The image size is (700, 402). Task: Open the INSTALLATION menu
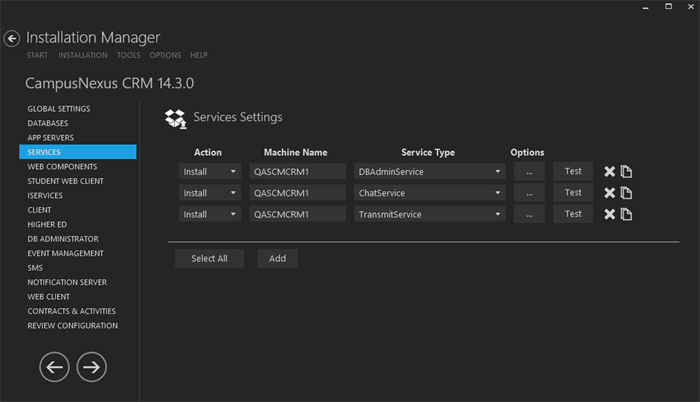click(83, 55)
